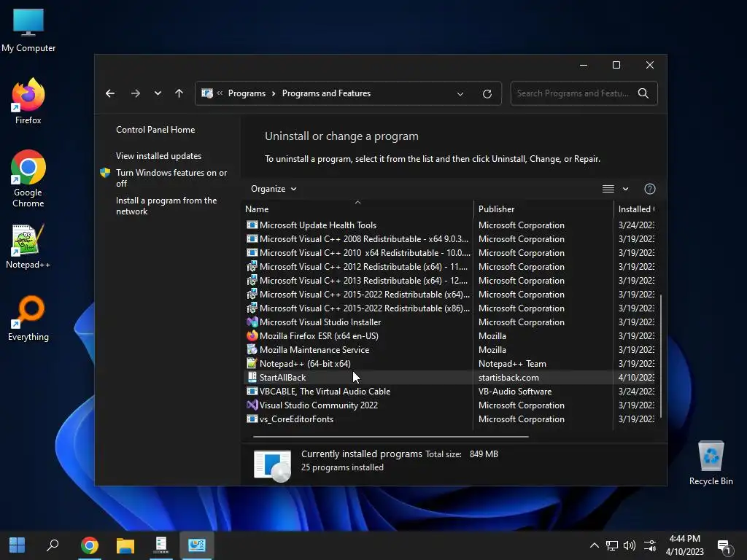This screenshot has height=560, width=747.
Task: Click the Programs and Features breadcrumb
Action: 326,93
